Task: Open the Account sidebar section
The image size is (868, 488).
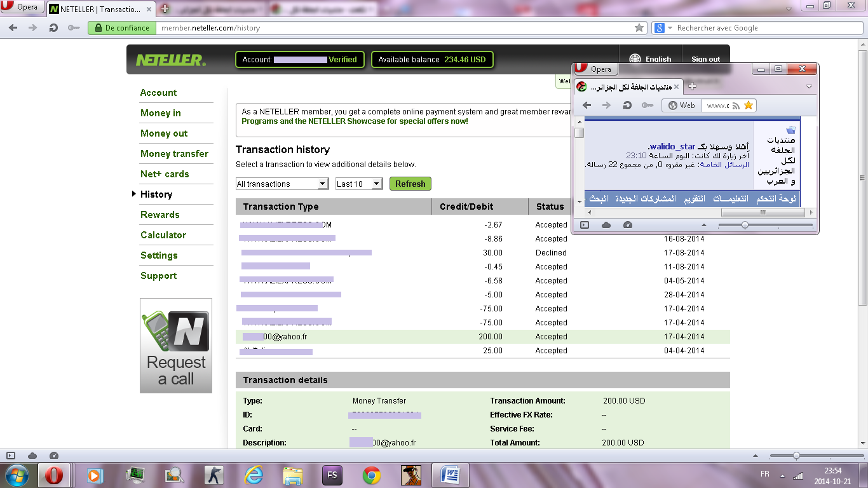Action: 159,93
